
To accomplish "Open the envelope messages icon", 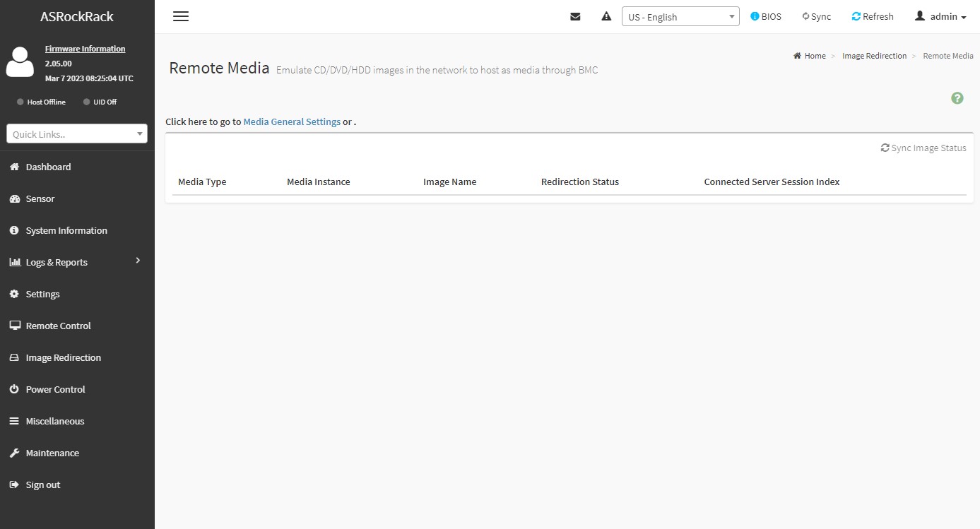I will (575, 16).
